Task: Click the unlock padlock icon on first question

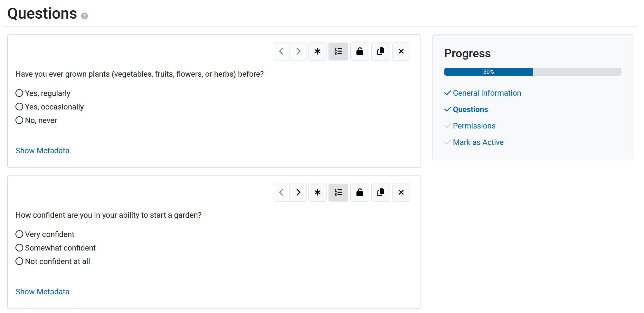Action: 360,52
